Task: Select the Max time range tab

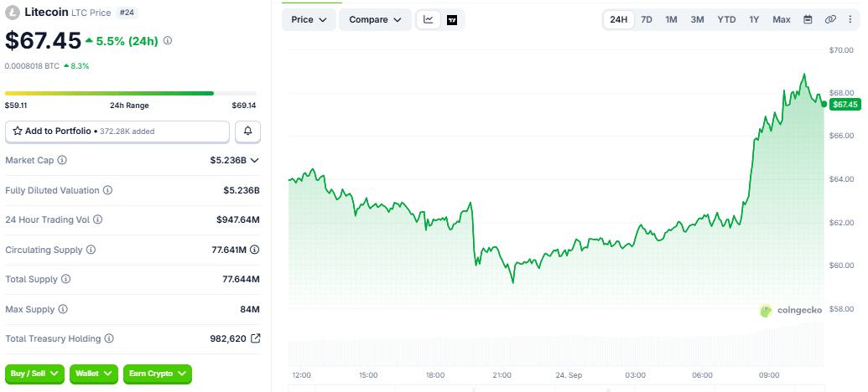Action: click(x=781, y=20)
